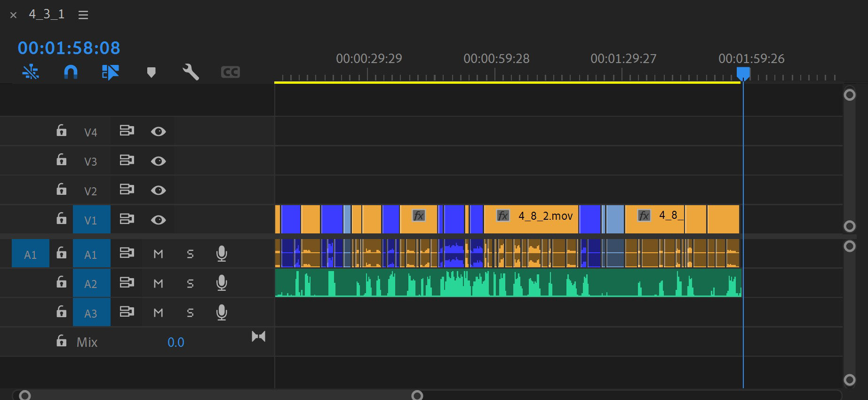The width and height of the screenshot is (868, 400).
Task: Toggle track targeting for V3
Action: click(x=91, y=161)
